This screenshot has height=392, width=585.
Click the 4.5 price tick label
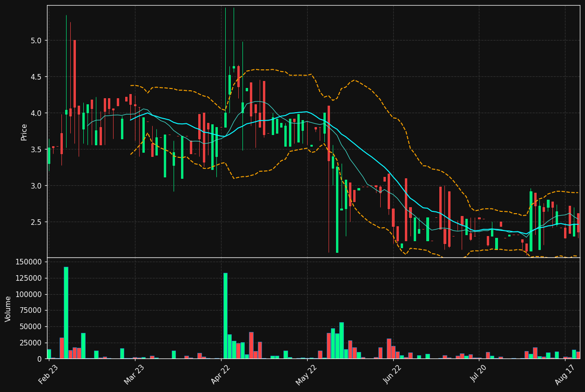[37, 77]
